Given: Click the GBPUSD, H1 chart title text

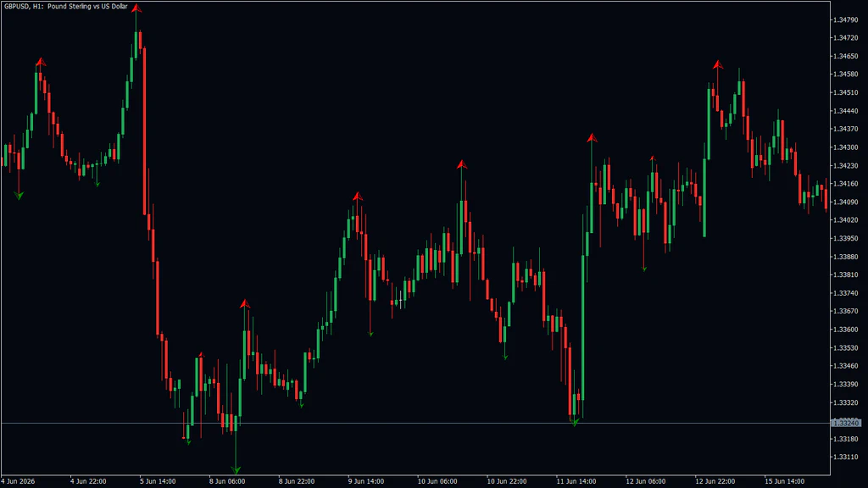Looking at the screenshot, I should point(65,7).
